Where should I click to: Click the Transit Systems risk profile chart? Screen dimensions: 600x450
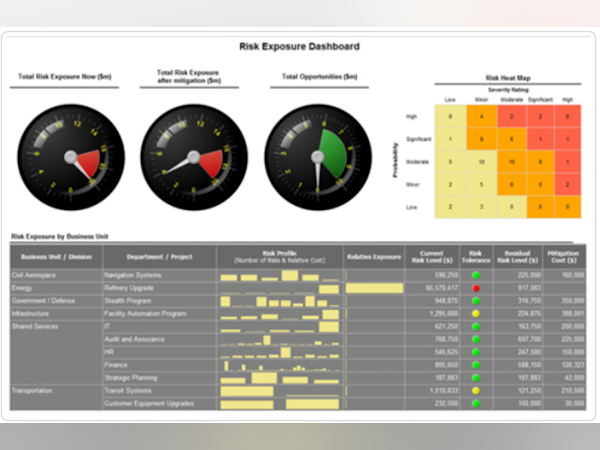280,391
